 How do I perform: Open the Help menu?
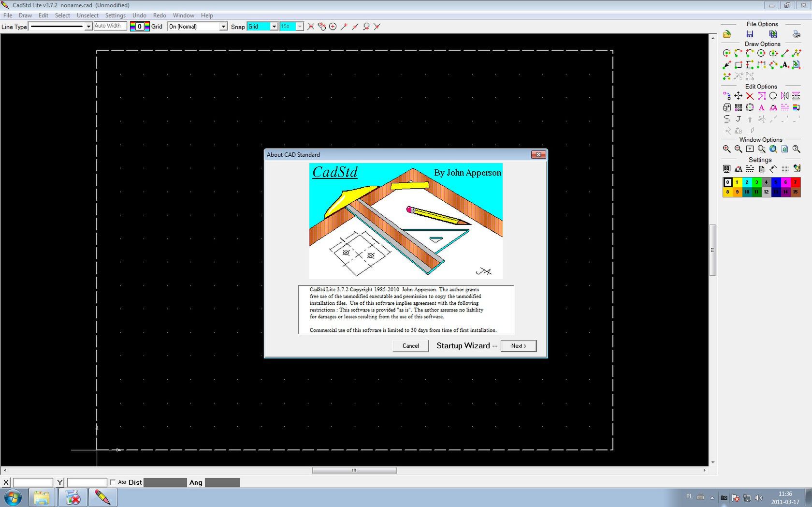click(207, 15)
